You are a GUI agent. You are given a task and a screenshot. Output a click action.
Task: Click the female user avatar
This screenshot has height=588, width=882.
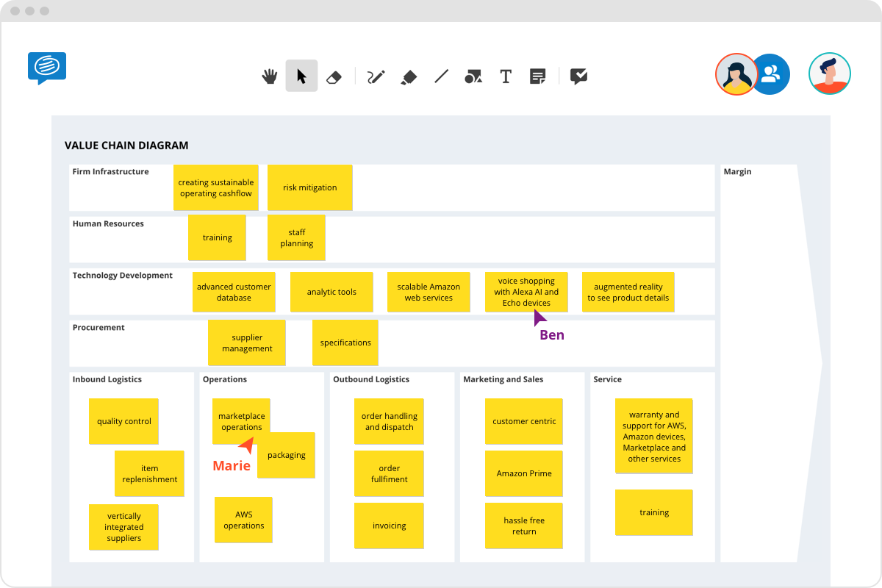click(x=736, y=74)
